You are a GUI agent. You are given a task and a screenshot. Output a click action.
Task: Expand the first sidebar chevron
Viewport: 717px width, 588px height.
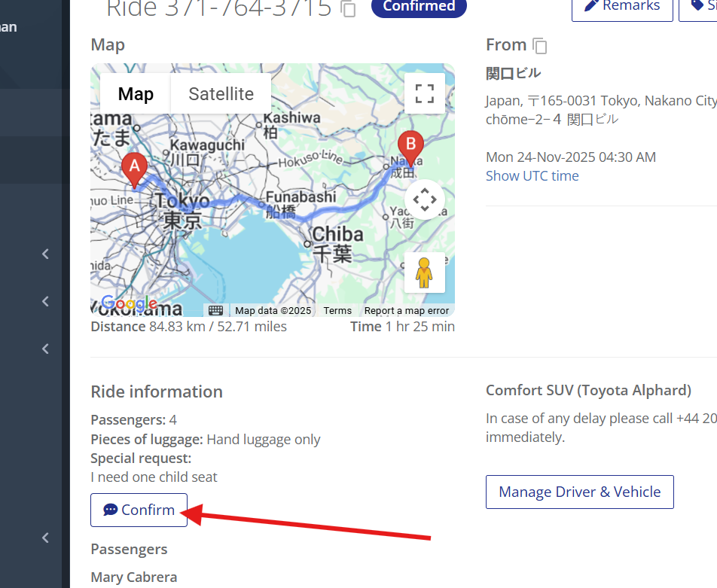click(x=45, y=254)
